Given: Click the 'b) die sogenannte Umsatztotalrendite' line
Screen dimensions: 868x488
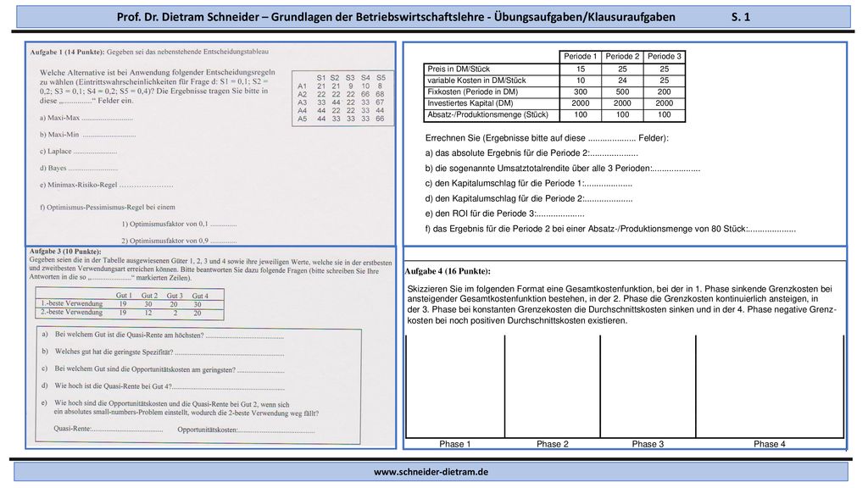Looking at the screenshot, I should pos(563,169).
